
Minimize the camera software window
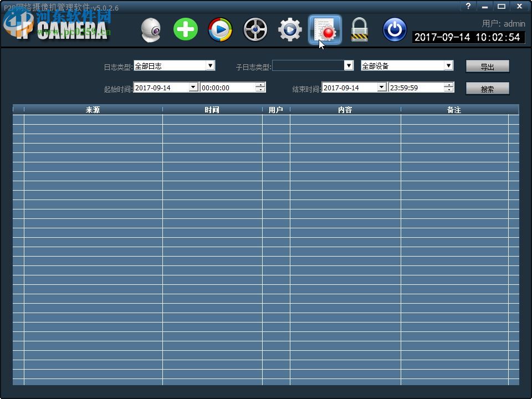coord(485,6)
